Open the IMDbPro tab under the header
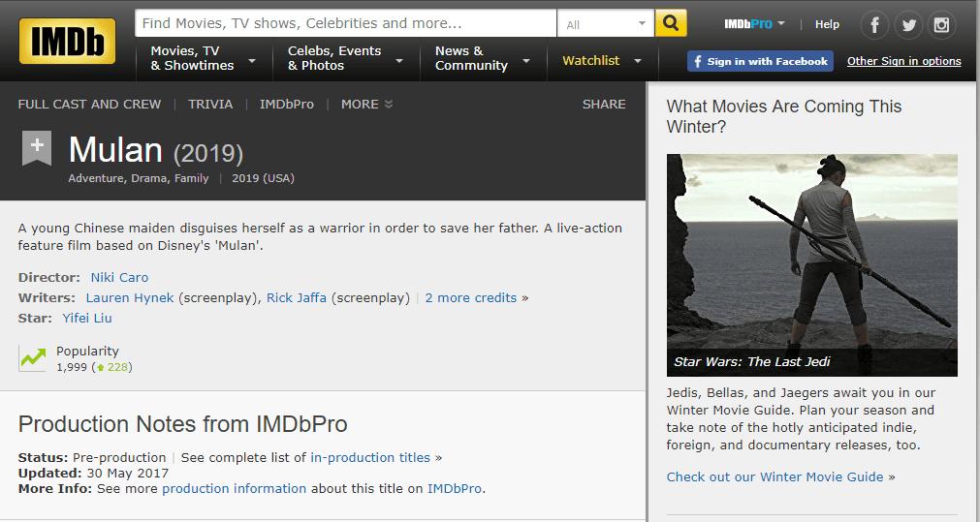The height and width of the screenshot is (522, 980). coord(287,105)
